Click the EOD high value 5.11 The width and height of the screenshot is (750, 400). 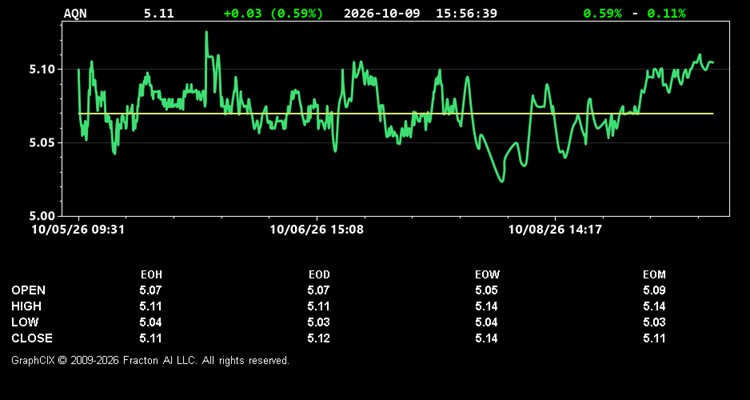click(x=319, y=306)
